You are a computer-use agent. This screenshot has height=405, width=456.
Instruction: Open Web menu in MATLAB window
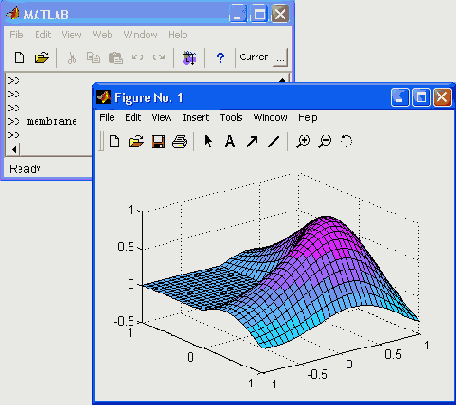(102, 35)
